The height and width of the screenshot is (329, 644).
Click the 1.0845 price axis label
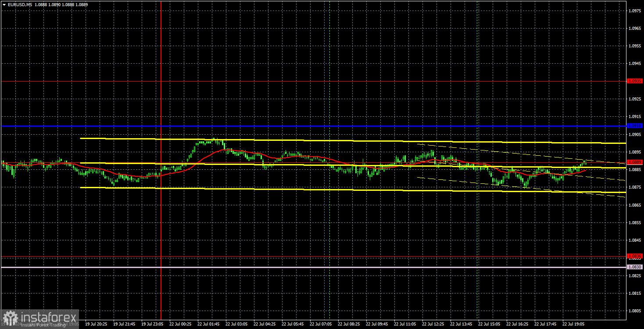click(x=635, y=240)
